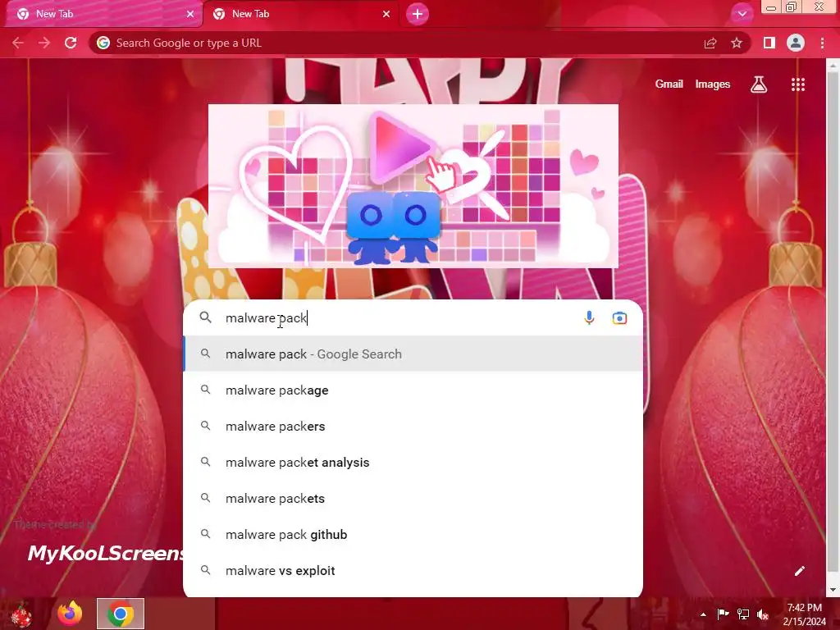
Task: Select 'malware pack github' suggestion
Action: [413, 534]
